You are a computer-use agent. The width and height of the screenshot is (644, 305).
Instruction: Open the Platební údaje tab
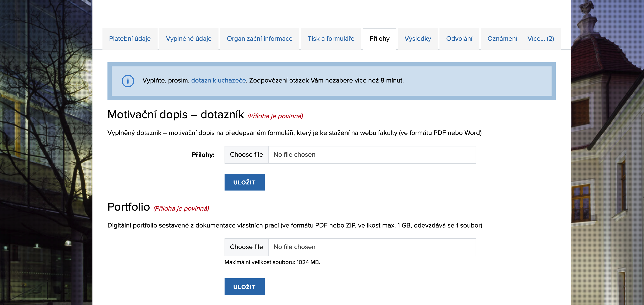(x=130, y=39)
